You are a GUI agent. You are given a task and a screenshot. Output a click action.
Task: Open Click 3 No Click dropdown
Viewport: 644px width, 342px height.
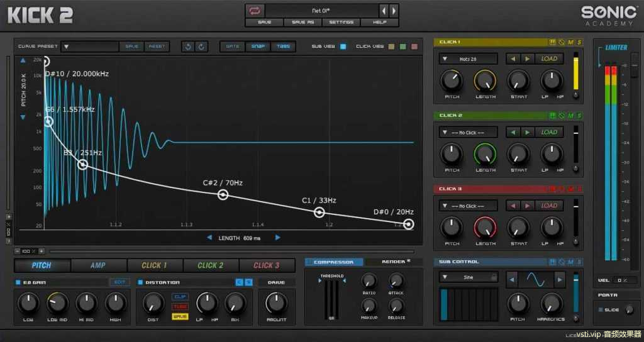click(468, 206)
